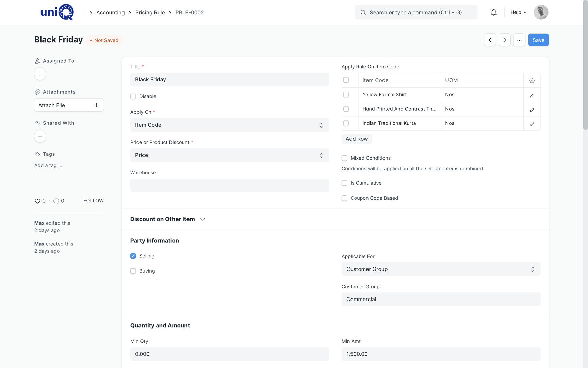The width and height of the screenshot is (588, 368).
Task: Add Row to item code table
Action: click(x=357, y=139)
